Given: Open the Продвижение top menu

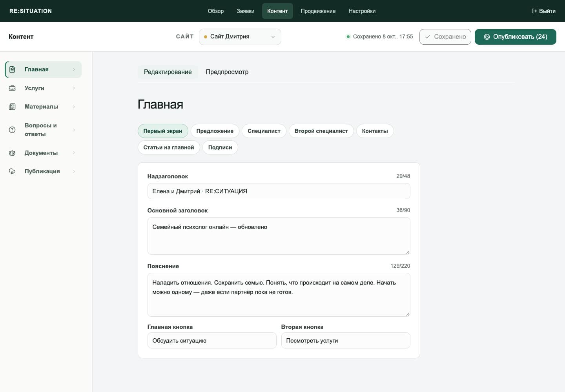Looking at the screenshot, I should pos(318,11).
